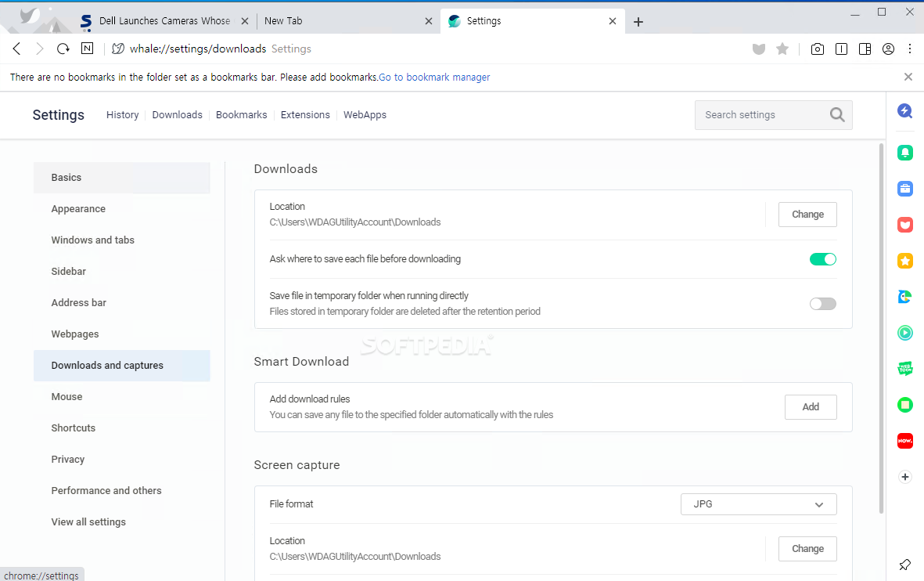Open WebApps from settings header

click(365, 115)
